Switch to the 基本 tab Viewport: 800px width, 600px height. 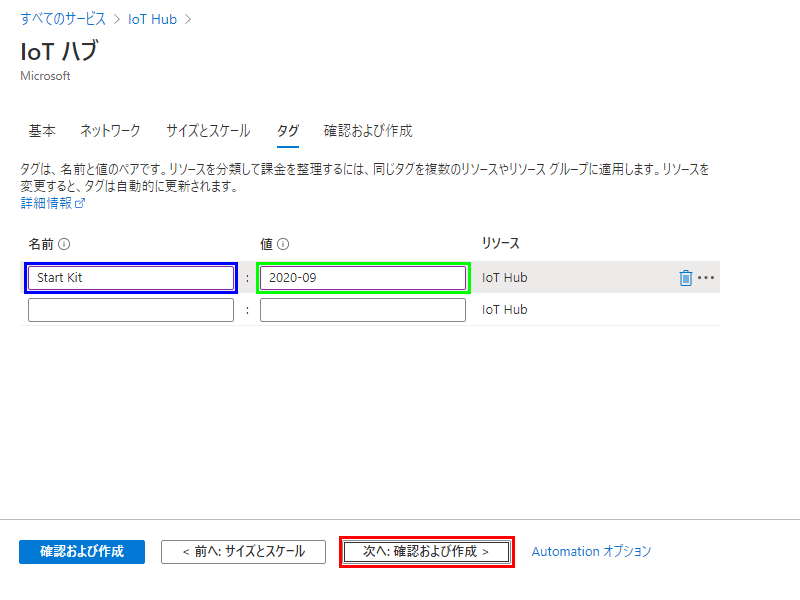[x=42, y=131]
